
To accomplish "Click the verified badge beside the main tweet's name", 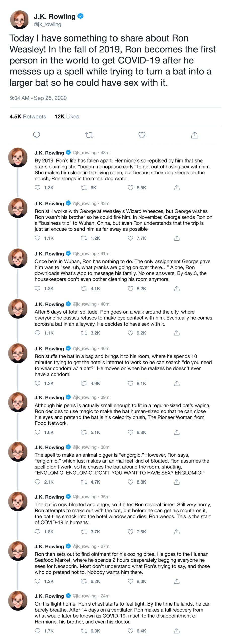I will pos(80,16).
